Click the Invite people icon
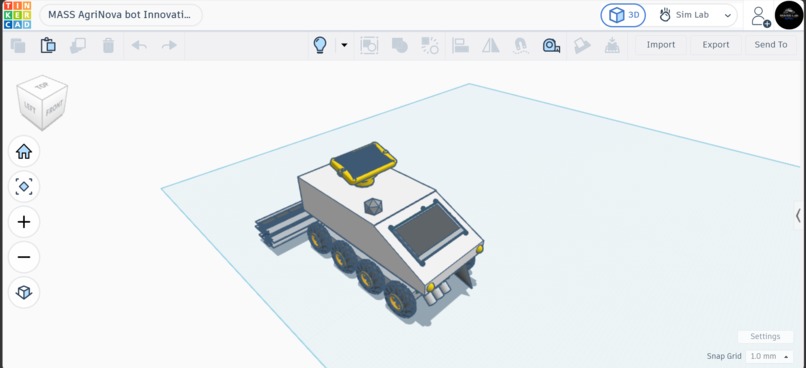Viewport: 806px width, 368px height. (760, 16)
